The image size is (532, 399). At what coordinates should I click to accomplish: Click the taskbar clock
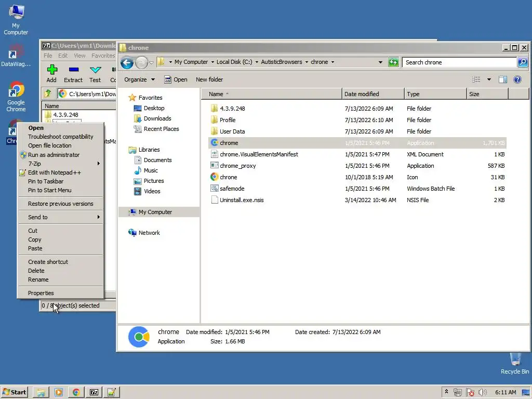506,392
